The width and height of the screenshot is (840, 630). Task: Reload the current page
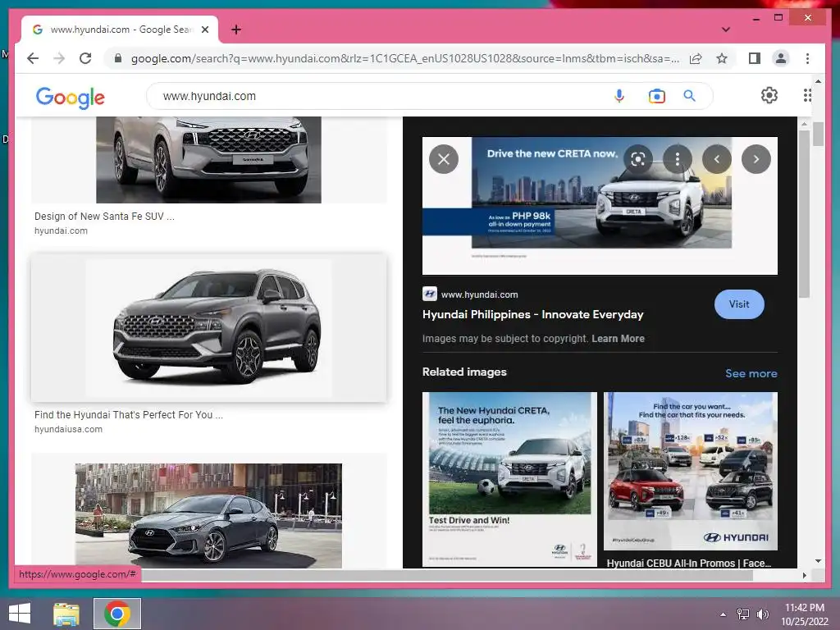(x=85, y=58)
